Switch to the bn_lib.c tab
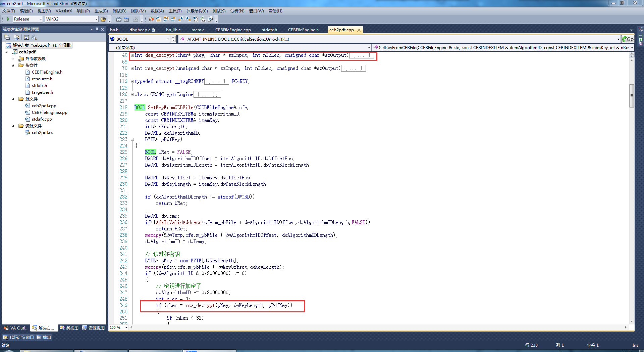Viewport: 644px width, 352px height. [x=173, y=30]
